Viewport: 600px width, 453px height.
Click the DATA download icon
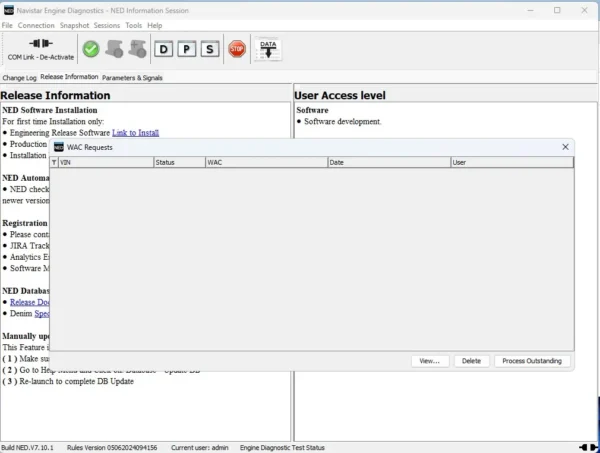coord(268,50)
